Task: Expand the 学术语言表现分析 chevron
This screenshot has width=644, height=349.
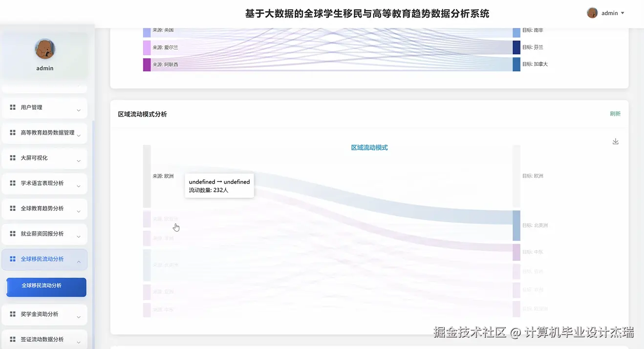Action: click(79, 186)
